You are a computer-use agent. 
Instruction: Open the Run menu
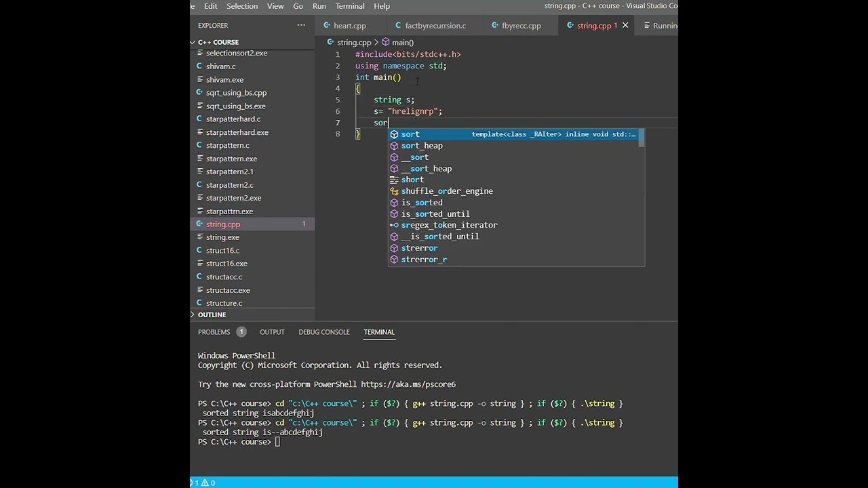pyautogui.click(x=319, y=6)
